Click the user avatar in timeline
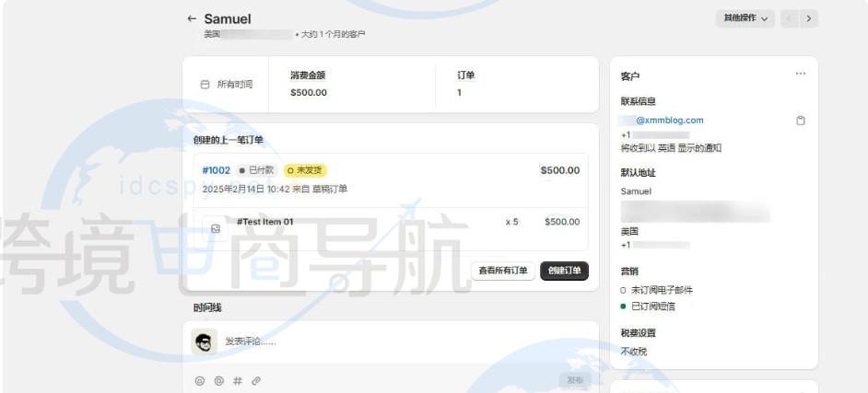868x393 pixels. [205, 341]
